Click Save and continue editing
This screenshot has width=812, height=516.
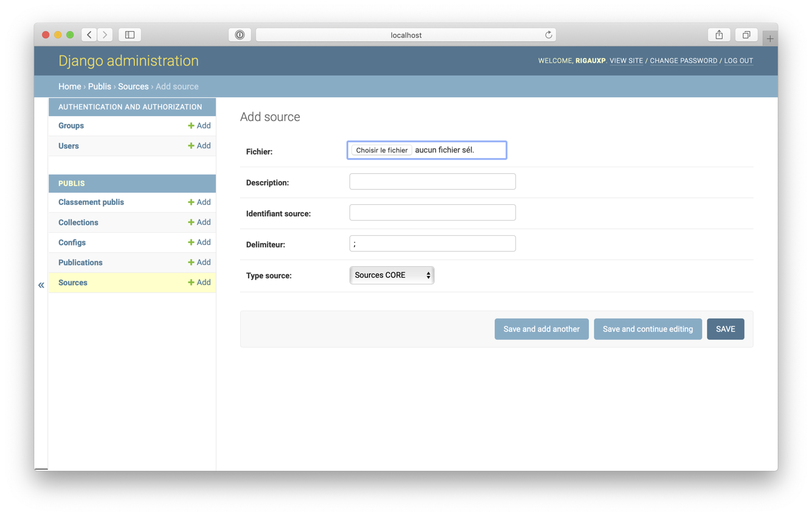point(647,329)
